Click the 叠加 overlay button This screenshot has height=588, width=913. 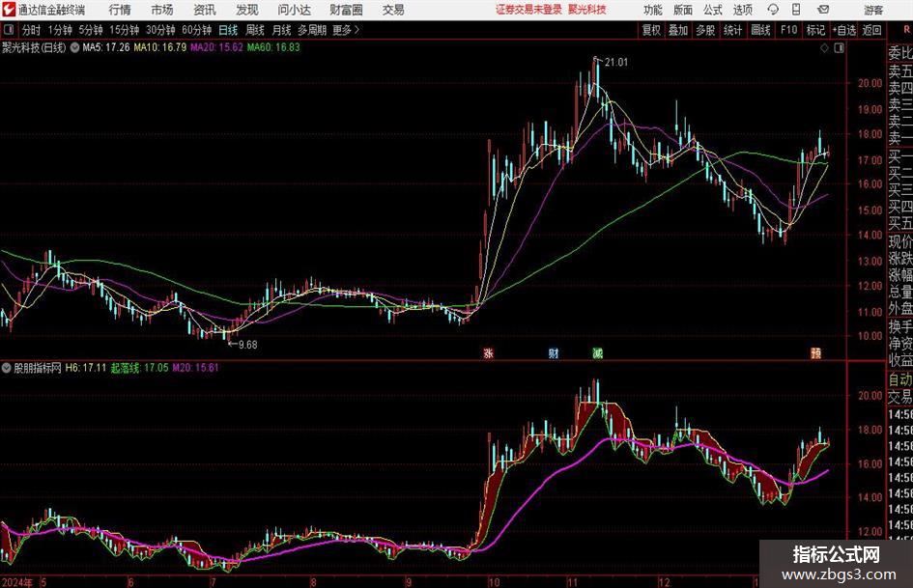click(678, 30)
